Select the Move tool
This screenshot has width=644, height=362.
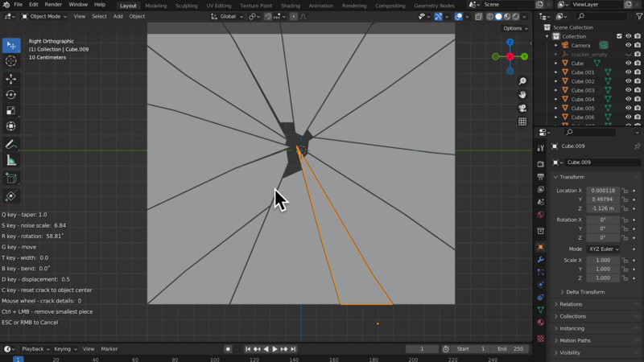pos(11,79)
